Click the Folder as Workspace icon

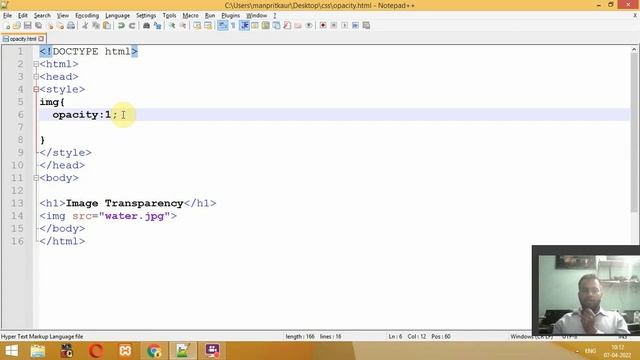click(298, 26)
